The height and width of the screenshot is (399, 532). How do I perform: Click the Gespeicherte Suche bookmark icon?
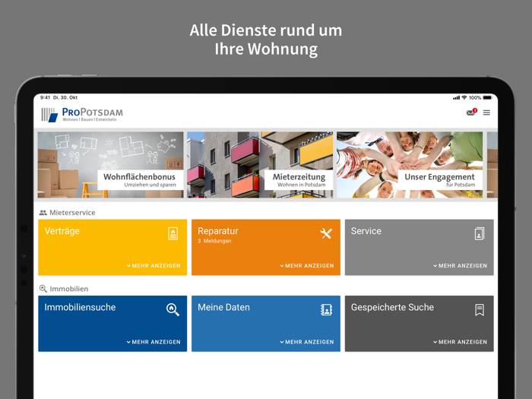point(480,310)
